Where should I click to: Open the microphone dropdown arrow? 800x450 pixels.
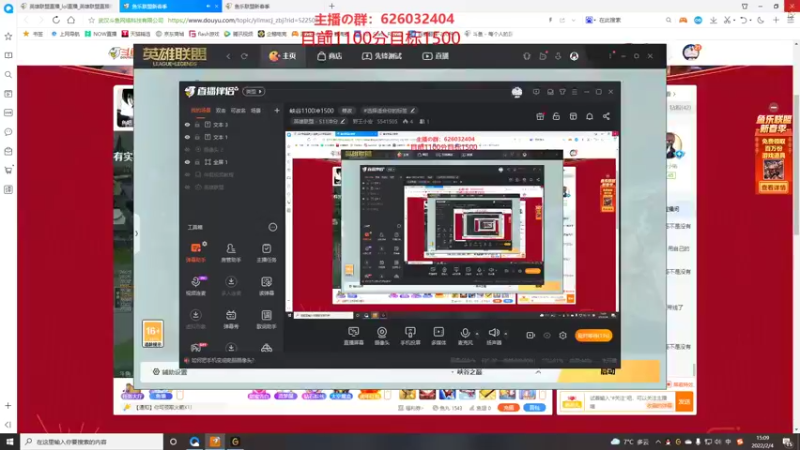point(477,334)
